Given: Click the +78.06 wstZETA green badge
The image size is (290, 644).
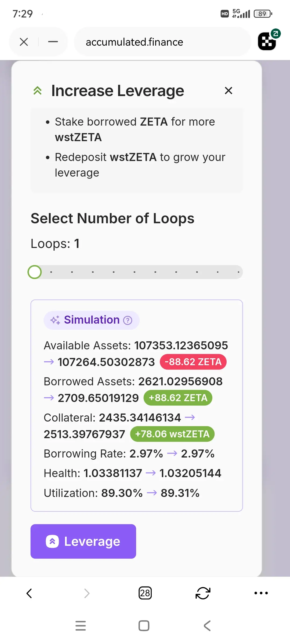Looking at the screenshot, I should pyautogui.click(x=172, y=434).
